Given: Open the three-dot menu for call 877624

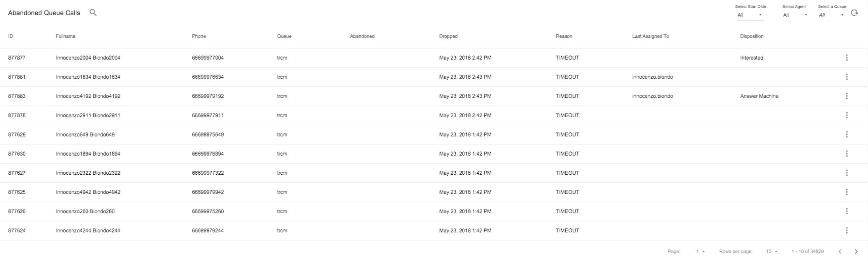Looking at the screenshot, I should tap(847, 231).
